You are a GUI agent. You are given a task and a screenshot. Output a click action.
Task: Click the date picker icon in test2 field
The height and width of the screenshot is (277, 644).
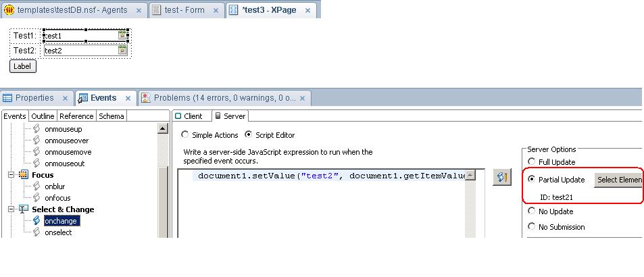coord(122,50)
